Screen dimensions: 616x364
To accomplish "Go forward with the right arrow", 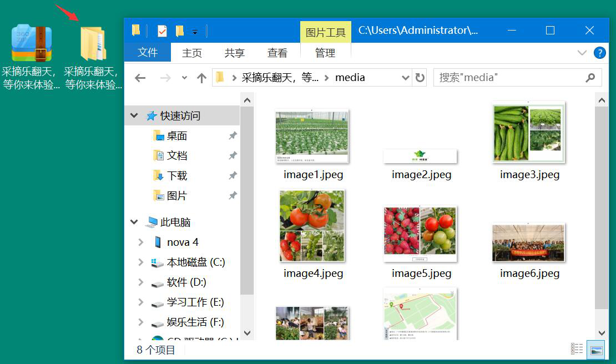I will pyautogui.click(x=165, y=78).
